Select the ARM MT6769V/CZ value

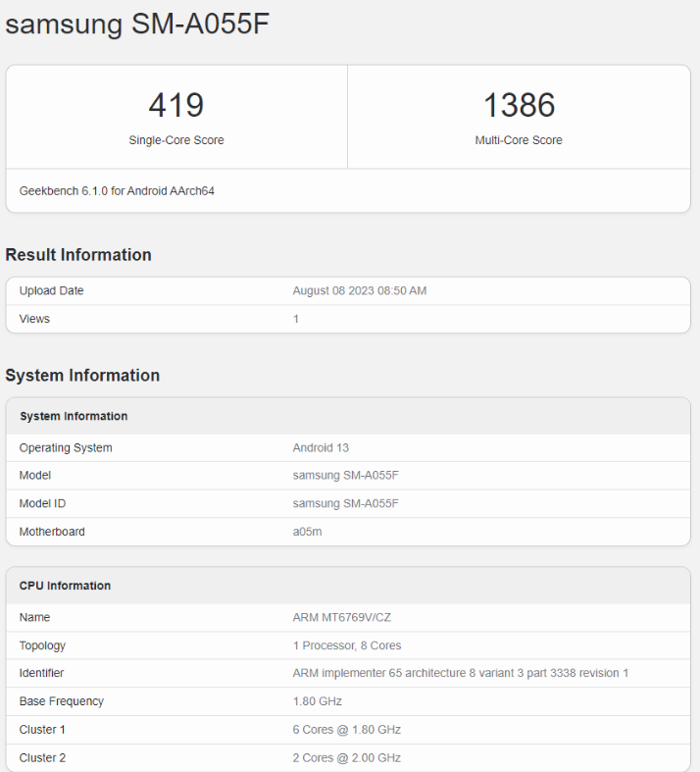(342, 617)
